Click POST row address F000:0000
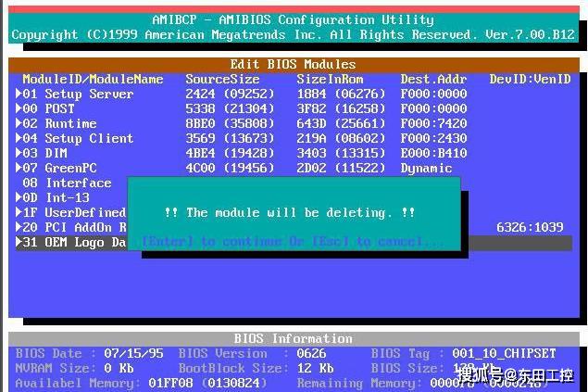This screenshot has width=588, height=392. click(434, 108)
